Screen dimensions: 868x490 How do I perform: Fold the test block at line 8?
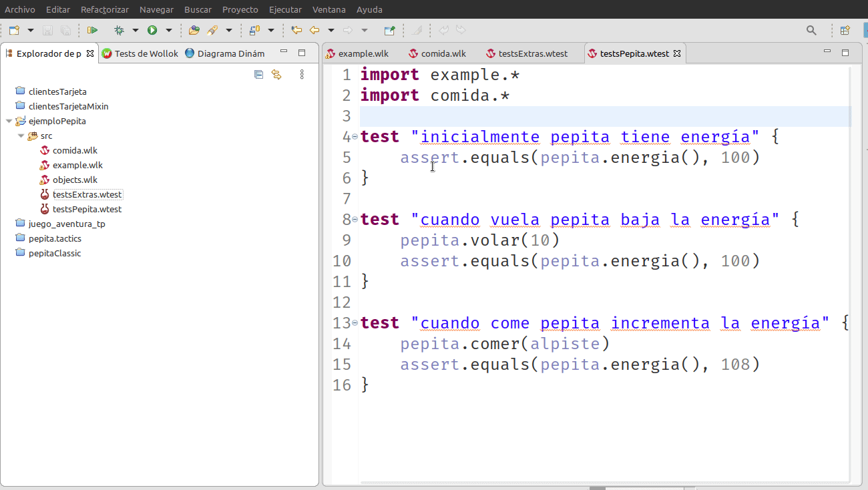pyautogui.click(x=355, y=220)
